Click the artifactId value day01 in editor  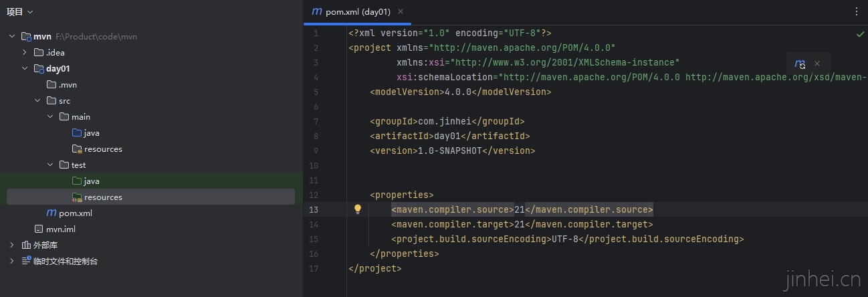click(447, 136)
